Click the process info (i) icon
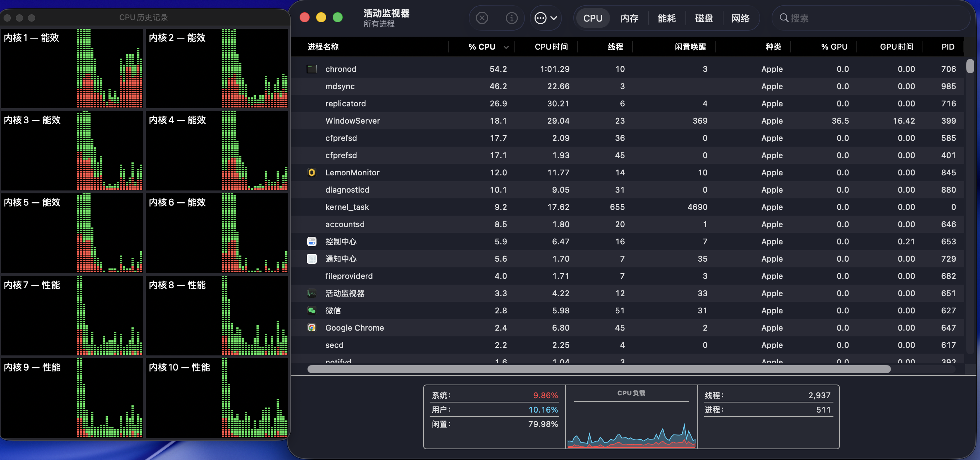The width and height of the screenshot is (980, 460). pyautogui.click(x=511, y=18)
